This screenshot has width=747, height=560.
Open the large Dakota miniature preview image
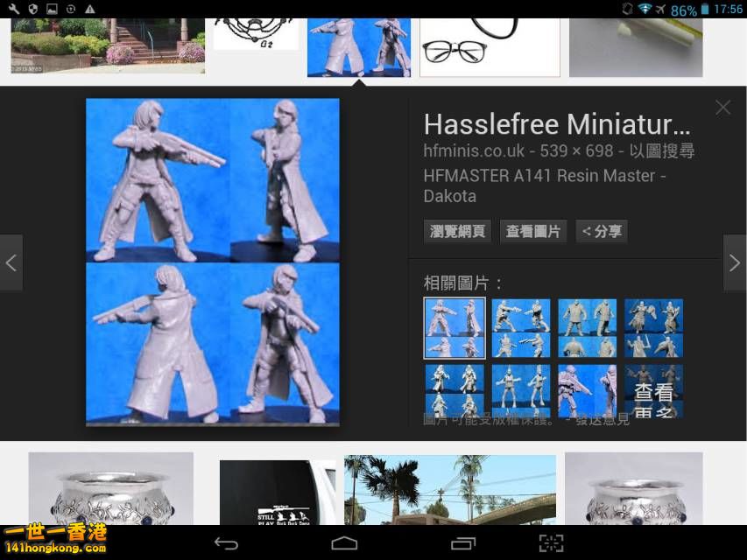(213, 262)
